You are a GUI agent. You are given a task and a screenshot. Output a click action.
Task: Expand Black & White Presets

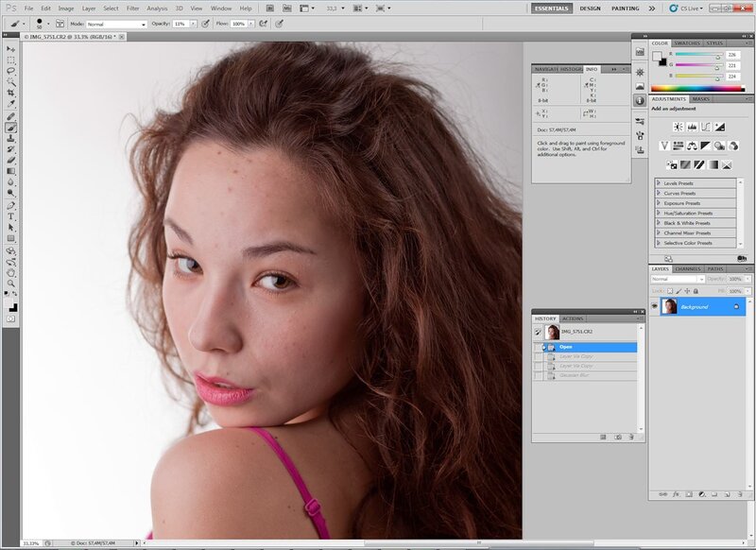point(659,223)
